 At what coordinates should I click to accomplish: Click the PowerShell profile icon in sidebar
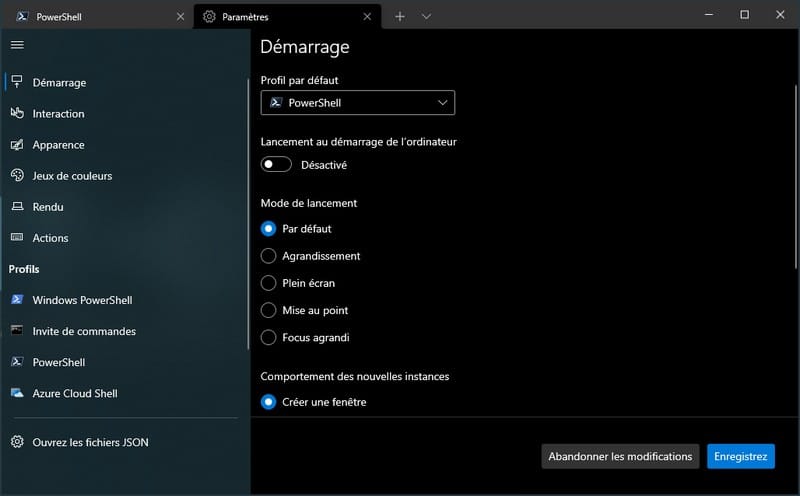(x=17, y=361)
